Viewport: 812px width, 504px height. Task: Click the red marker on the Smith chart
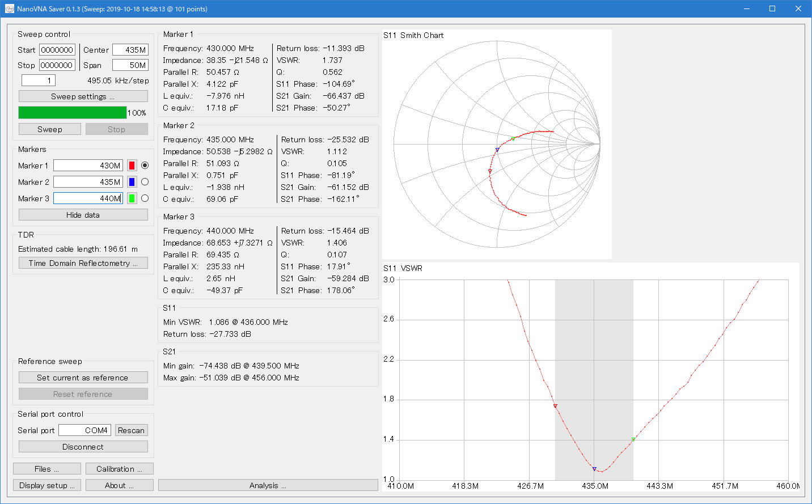490,171
